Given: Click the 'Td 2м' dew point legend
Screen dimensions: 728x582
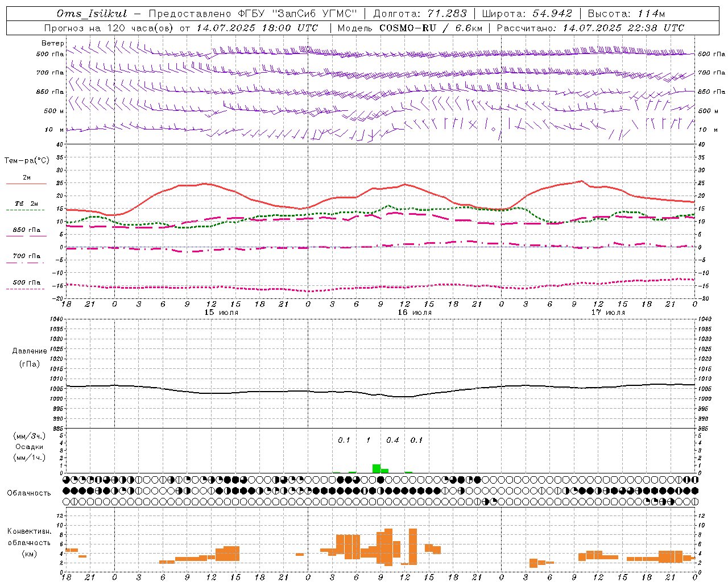Looking at the screenshot, I should pos(26,203).
